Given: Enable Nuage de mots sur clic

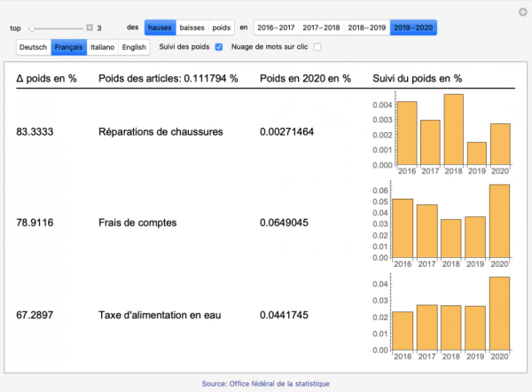Looking at the screenshot, I should [x=317, y=47].
